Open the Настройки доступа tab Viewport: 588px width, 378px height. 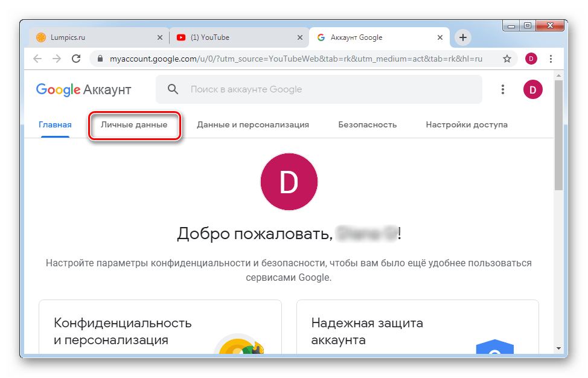[467, 125]
